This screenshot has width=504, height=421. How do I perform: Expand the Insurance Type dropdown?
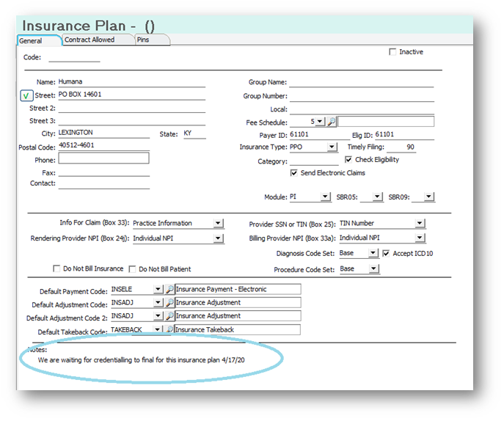click(332, 147)
